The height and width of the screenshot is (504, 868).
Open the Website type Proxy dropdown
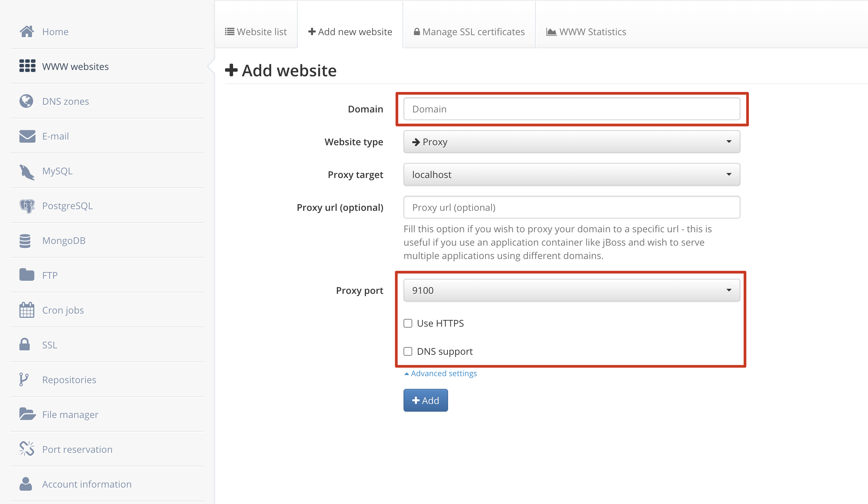pos(571,142)
